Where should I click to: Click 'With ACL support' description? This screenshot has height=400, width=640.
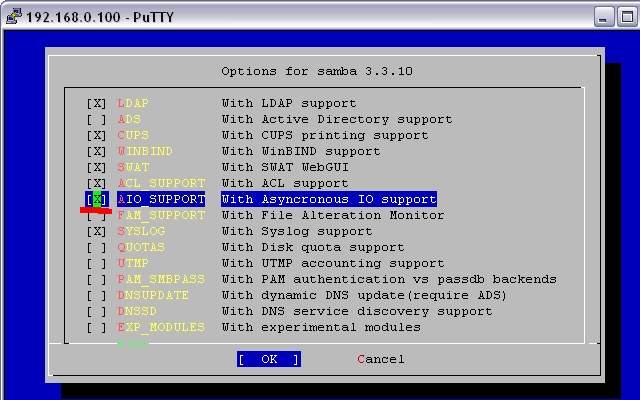285,183
